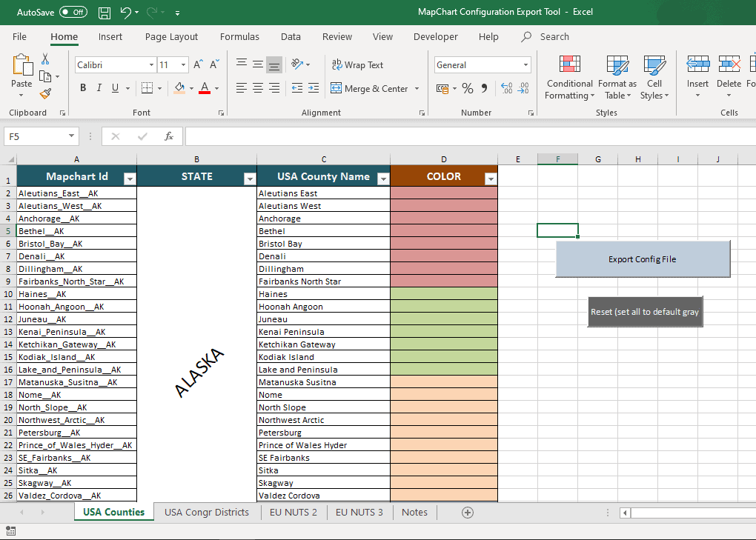This screenshot has width=756, height=540.
Task: Open the COLOR column filter dropdown
Action: pos(491,179)
